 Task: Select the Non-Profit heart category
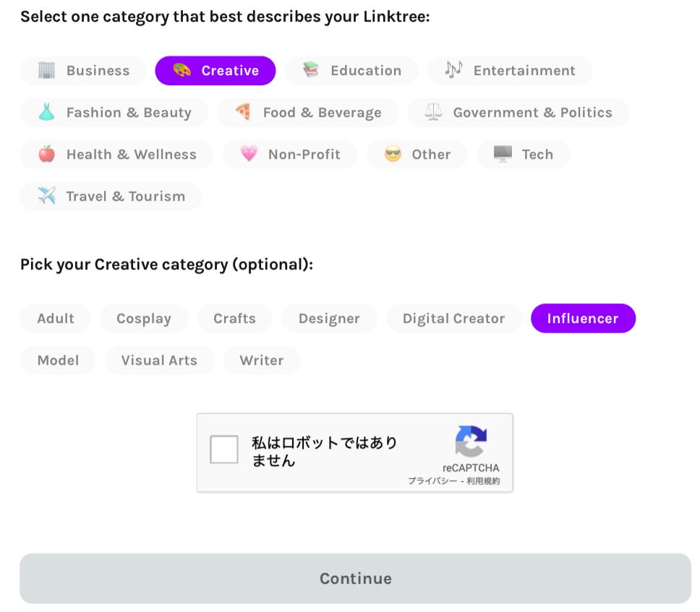tap(290, 155)
